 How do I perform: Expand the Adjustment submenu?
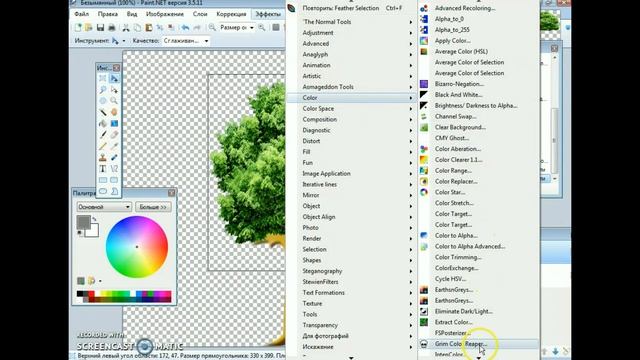tap(351, 33)
